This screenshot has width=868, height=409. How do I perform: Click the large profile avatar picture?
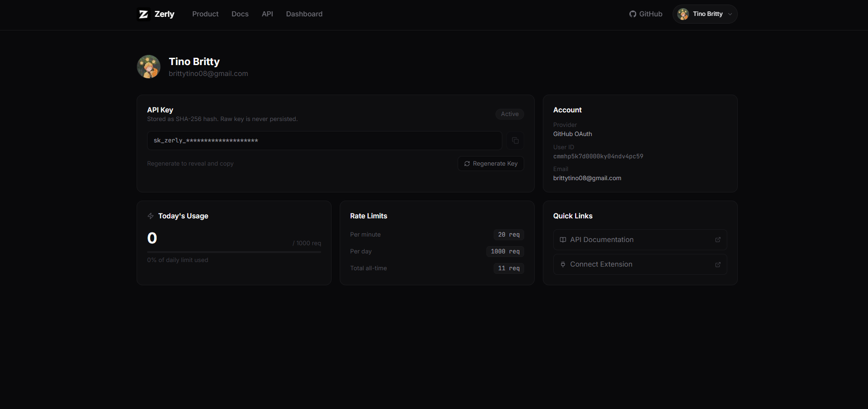pyautogui.click(x=148, y=67)
